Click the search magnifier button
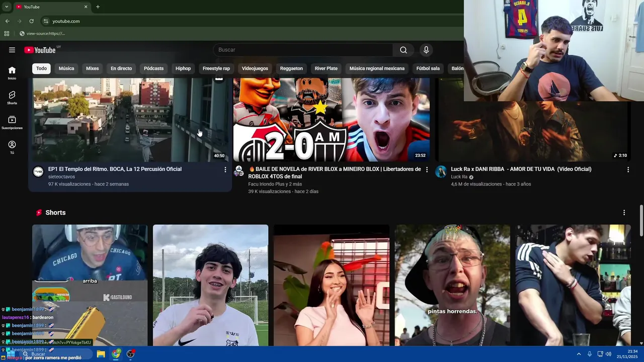 coord(404,50)
